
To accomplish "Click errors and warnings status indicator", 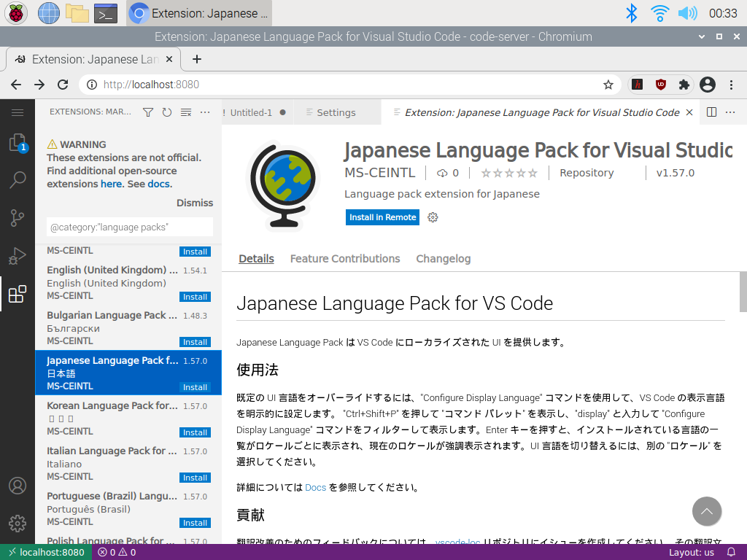I will click(x=117, y=553).
